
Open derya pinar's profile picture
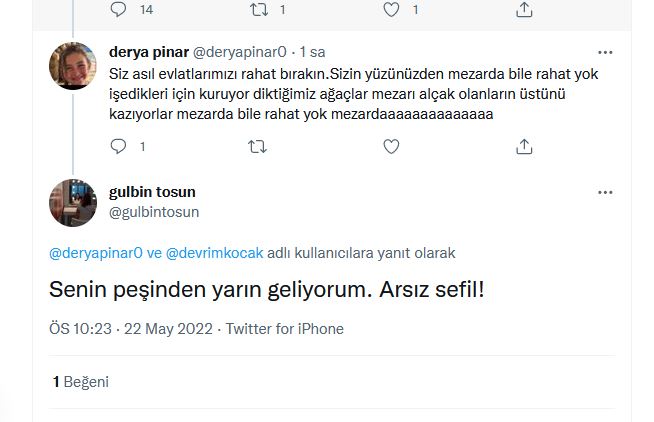click(x=73, y=65)
